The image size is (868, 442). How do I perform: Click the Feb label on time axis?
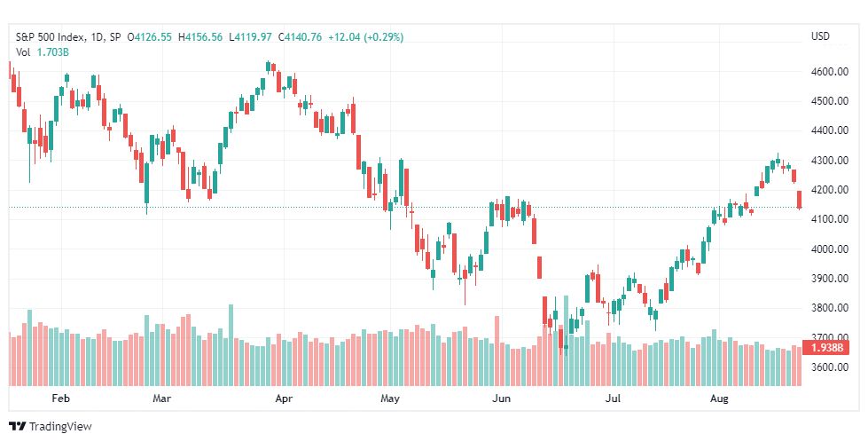click(60, 399)
